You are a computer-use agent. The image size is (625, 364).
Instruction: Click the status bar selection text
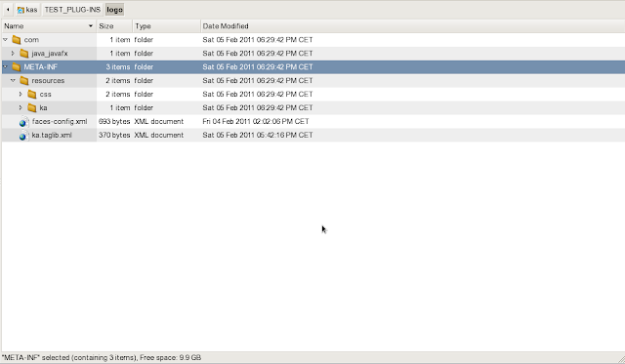pos(102,357)
